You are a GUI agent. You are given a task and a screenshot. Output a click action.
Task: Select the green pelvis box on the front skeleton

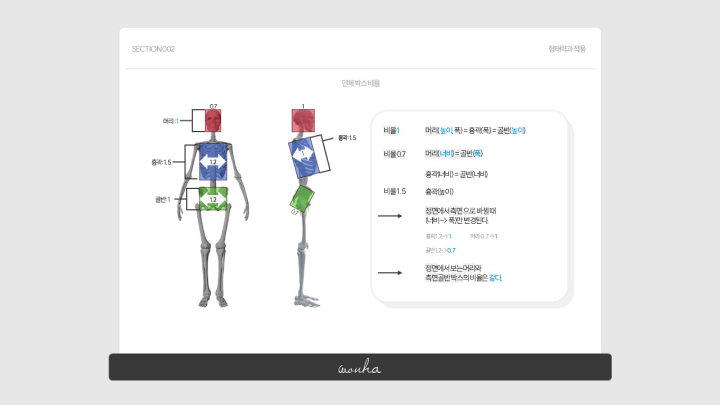(x=213, y=199)
